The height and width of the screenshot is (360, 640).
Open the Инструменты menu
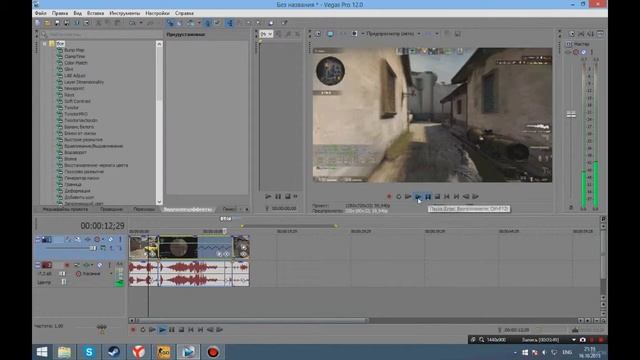click(125, 13)
